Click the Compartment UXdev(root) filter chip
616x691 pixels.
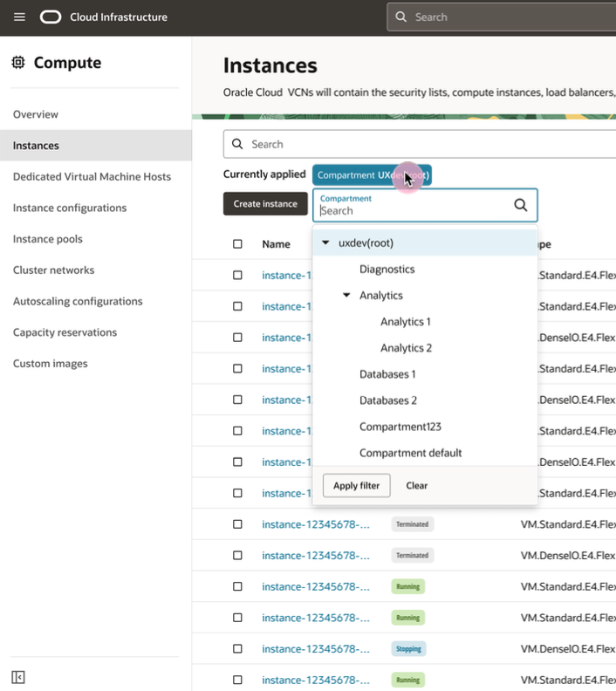point(372,175)
